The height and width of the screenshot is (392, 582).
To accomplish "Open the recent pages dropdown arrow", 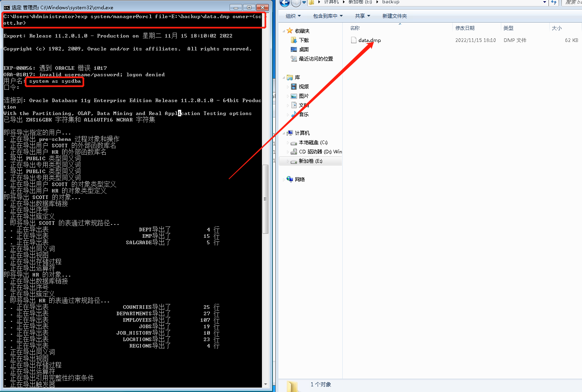I will (x=304, y=2).
